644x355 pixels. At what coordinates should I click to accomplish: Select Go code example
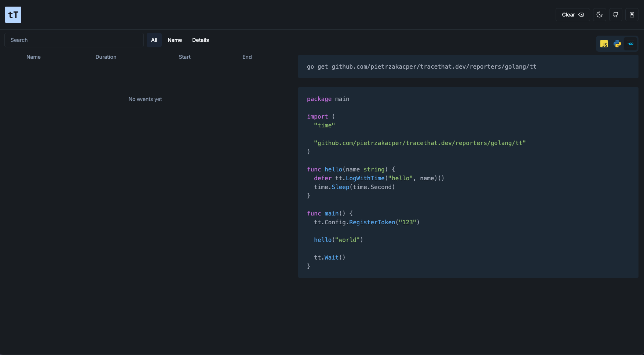(631, 44)
